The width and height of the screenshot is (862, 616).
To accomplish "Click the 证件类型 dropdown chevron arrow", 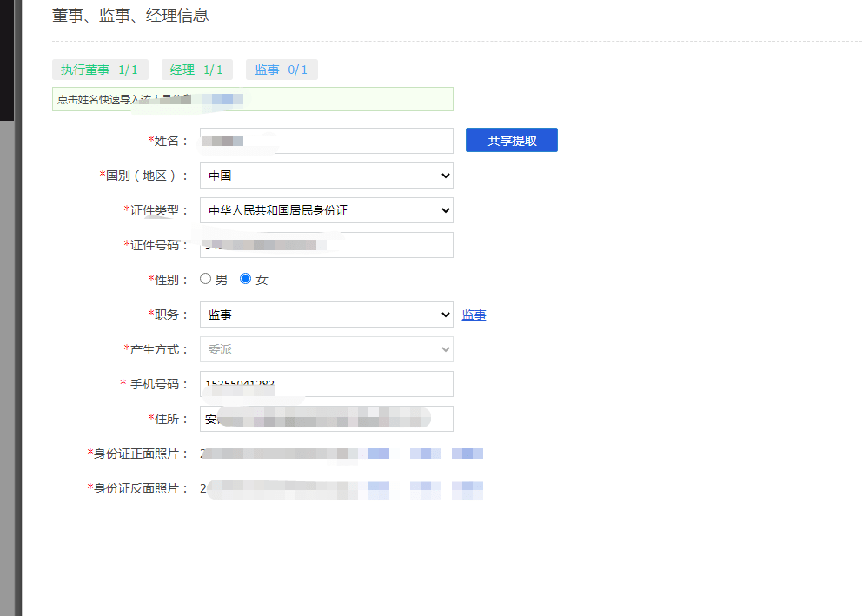I will pyautogui.click(x=445, y=210).
